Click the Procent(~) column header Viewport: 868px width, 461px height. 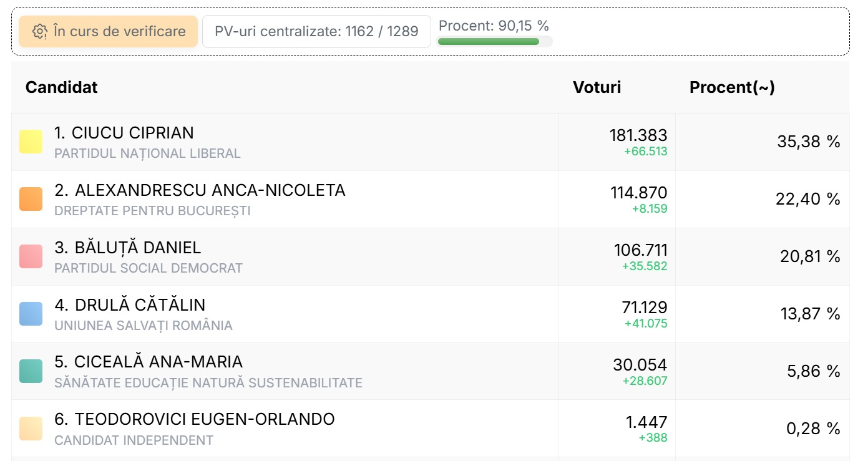[x=732, y=87]
